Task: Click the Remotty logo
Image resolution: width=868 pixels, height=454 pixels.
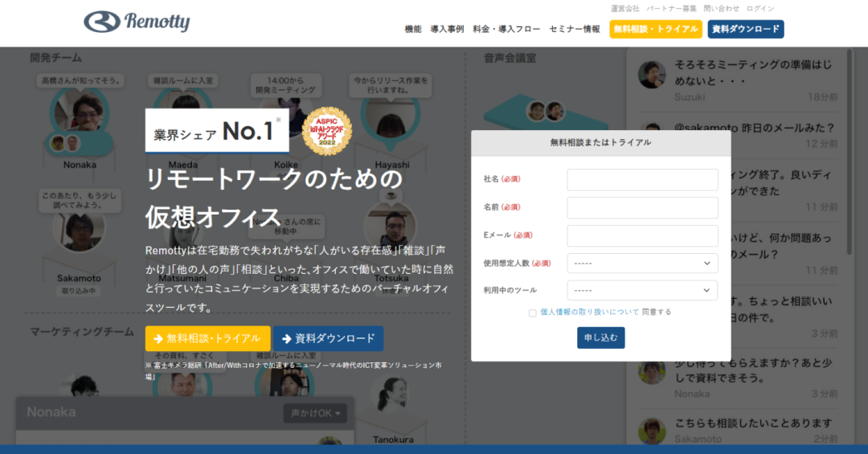Action: pos(137,22)
